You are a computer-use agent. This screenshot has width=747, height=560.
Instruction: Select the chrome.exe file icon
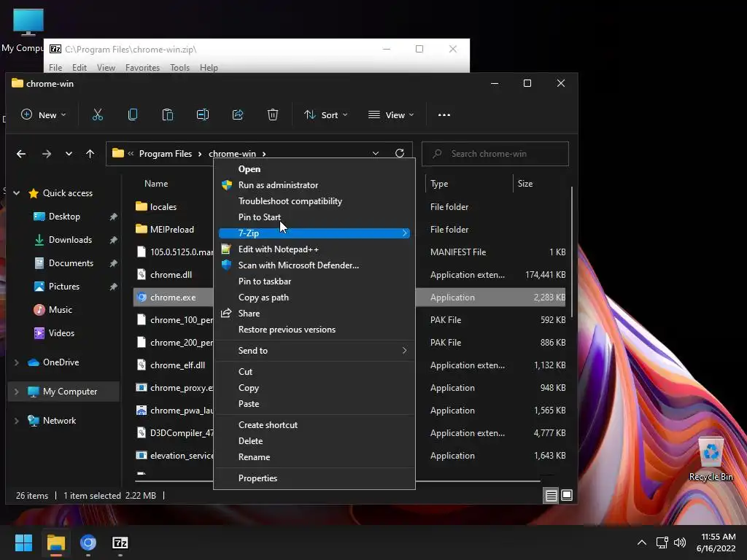tap(142, 297)
